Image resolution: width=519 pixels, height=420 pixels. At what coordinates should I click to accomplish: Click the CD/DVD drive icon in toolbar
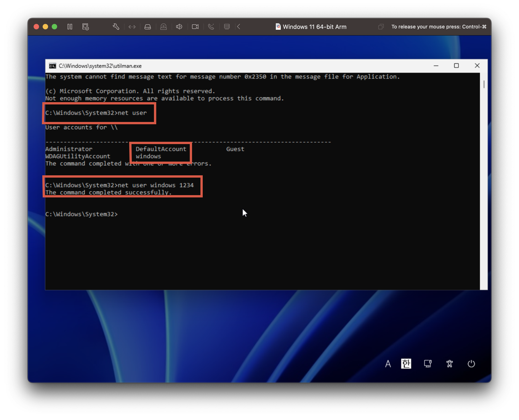click(x=163, y=27)
